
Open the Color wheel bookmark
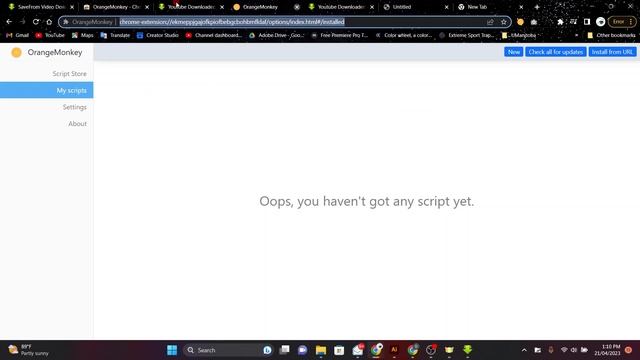[404, 35]
